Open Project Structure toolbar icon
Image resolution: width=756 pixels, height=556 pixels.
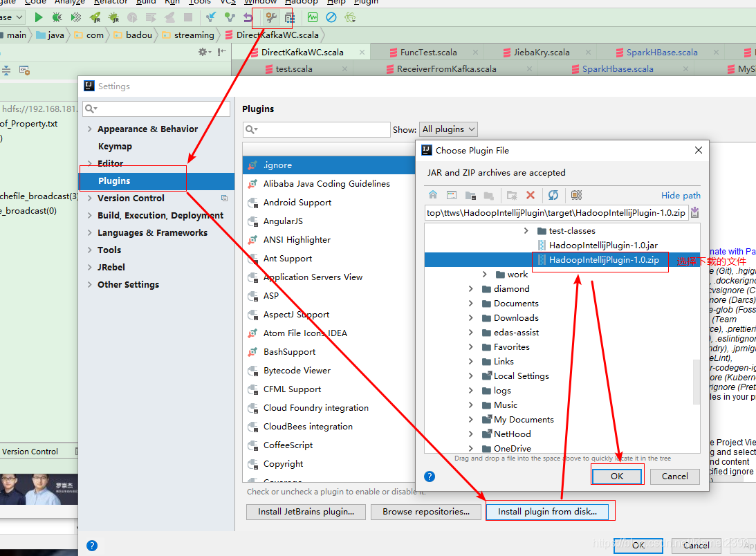point(289,18)
